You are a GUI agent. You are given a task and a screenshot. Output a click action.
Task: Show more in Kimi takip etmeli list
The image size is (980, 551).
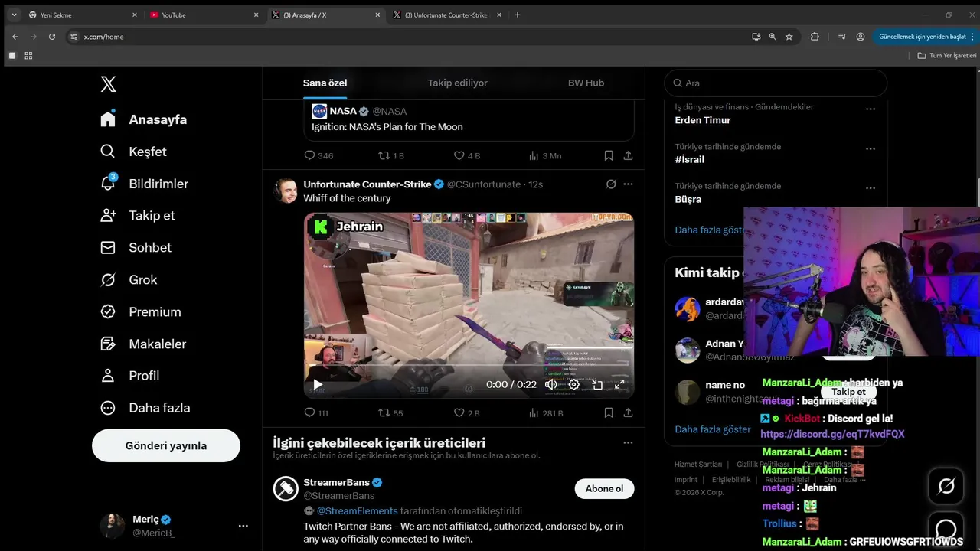[713, 429]
